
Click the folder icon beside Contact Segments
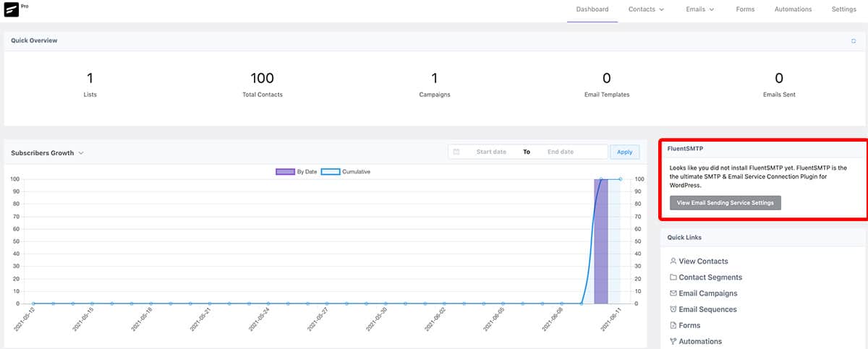(673, 277)
